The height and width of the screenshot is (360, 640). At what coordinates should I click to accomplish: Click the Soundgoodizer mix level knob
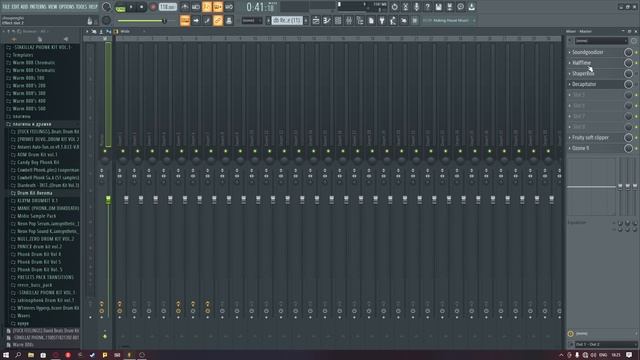coord(628,52)
